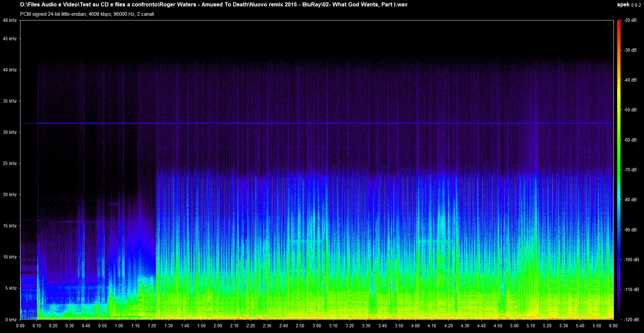Click the 5:10 time axis label

click(x=531, y=326)
